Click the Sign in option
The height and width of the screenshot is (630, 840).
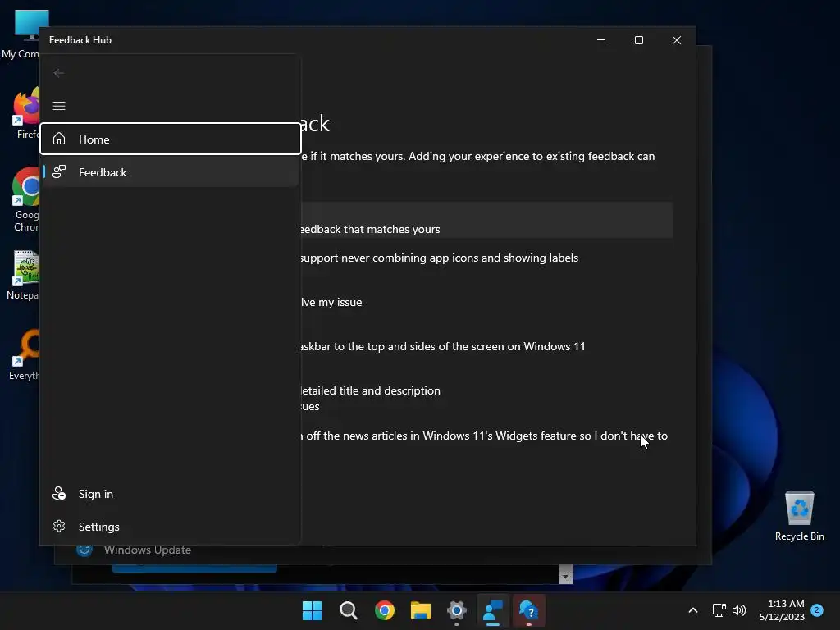[171, 493]
